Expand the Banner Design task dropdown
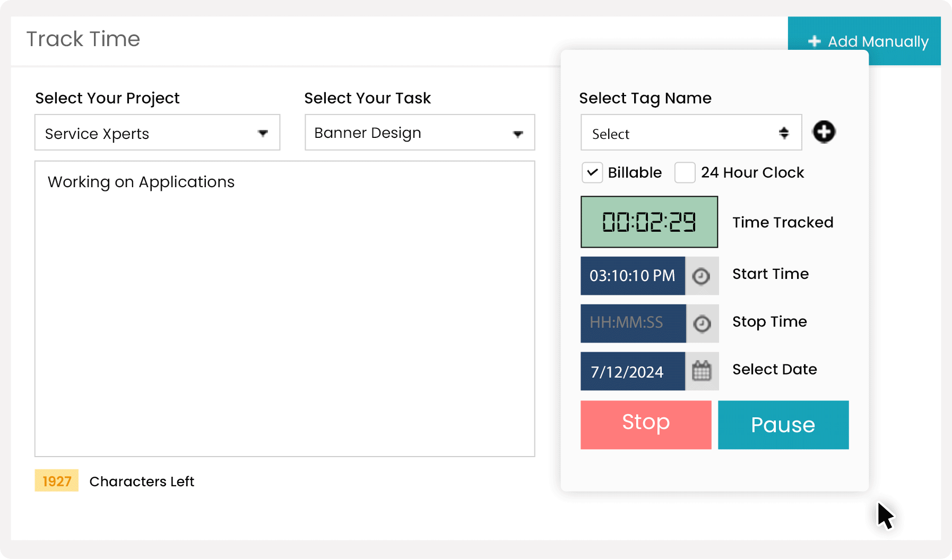The width and height of the screenshot is (952, 560). tap(419, 133)
